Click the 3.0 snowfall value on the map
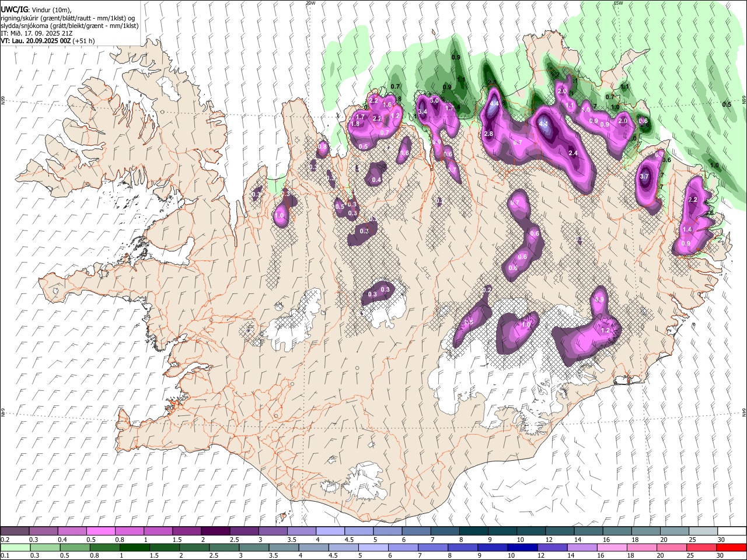The image size is (747, 560). tap(434, 101)
